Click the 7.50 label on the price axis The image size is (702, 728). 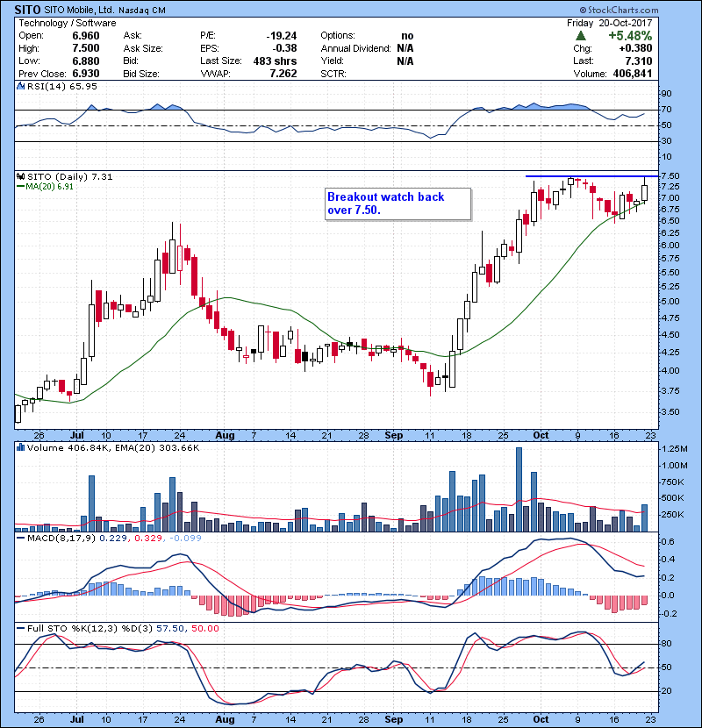(670, 176)
